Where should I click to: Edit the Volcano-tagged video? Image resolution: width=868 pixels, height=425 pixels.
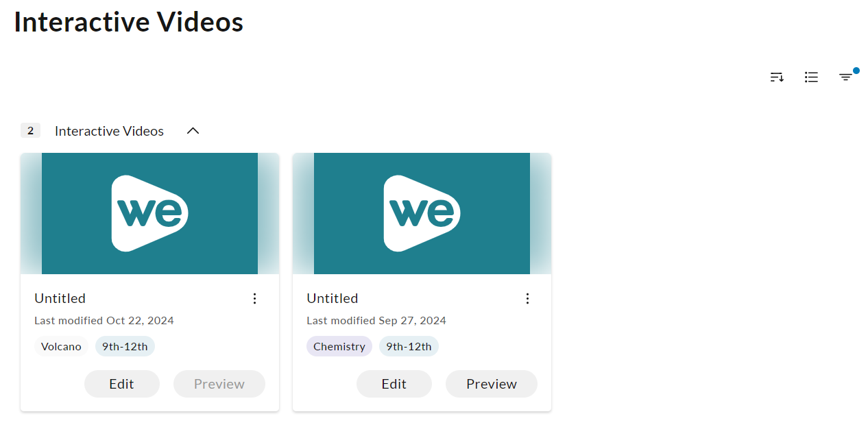pos(122,384)
